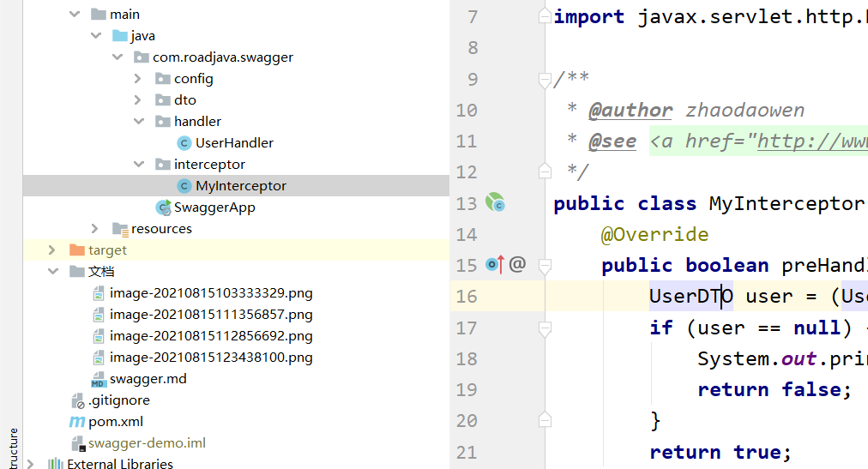Select image-20210815103333329.png file

tap(211, 293)
